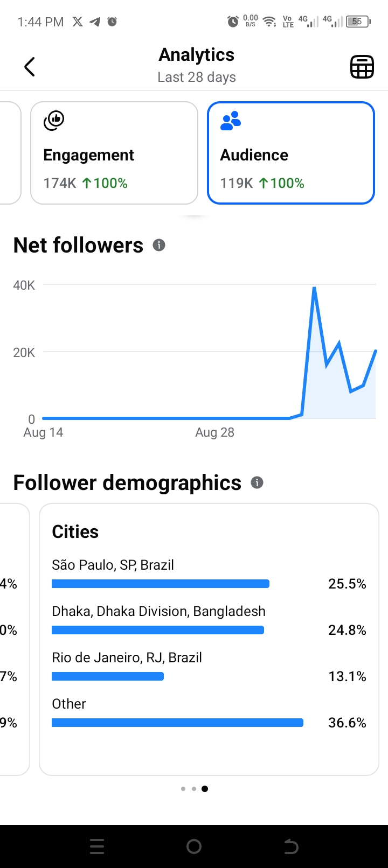Tap the X app notification icon

point(78,22)
